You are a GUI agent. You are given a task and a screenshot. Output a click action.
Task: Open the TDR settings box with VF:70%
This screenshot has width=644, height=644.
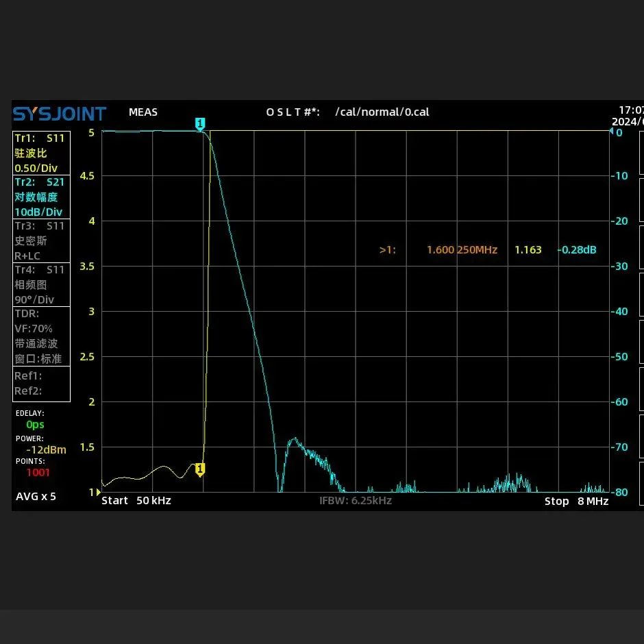[42, 336]
